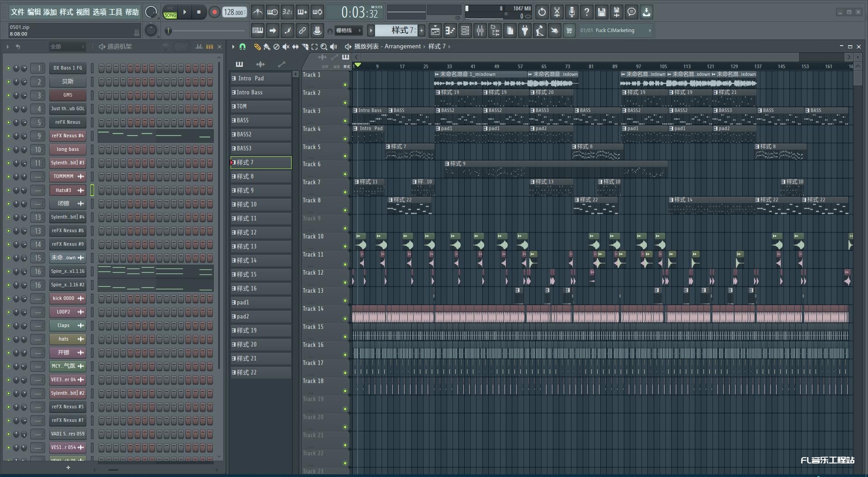868x477 pixels.
Task: Expand the Fuck CJMarketing hint panel arrow
Action: 650,30
